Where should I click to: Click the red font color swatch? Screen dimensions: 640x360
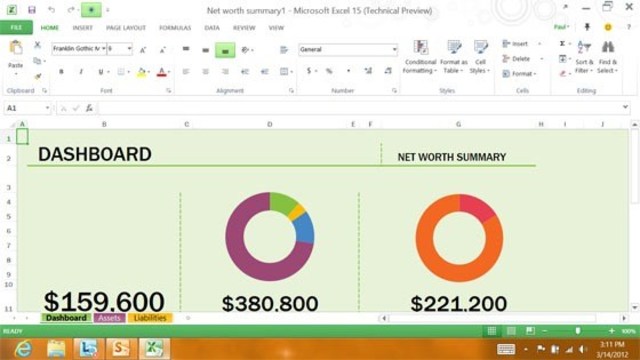click(x=162, y=72)
